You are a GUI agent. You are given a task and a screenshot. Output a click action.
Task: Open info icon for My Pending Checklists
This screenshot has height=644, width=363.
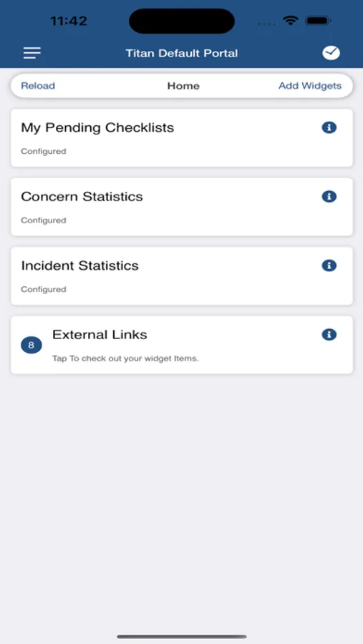coord(329,128)
